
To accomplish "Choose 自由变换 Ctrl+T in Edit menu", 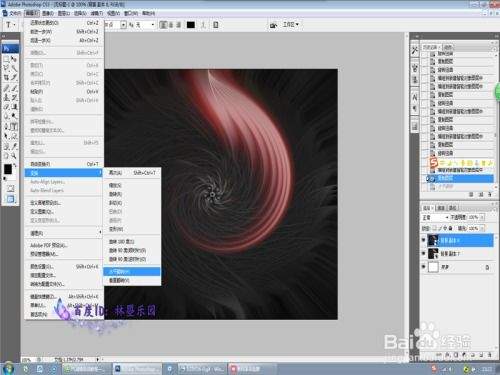I will tap(63, 164).
